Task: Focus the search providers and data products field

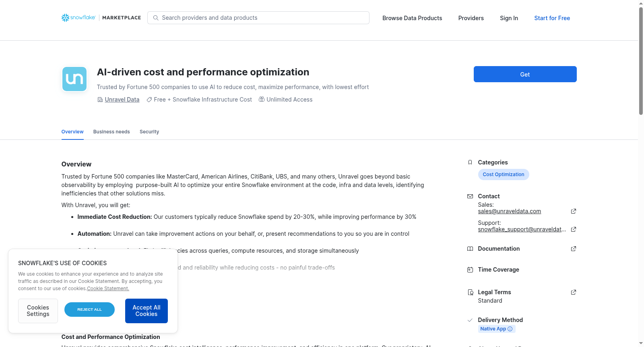Action: [x=258, y=18]
